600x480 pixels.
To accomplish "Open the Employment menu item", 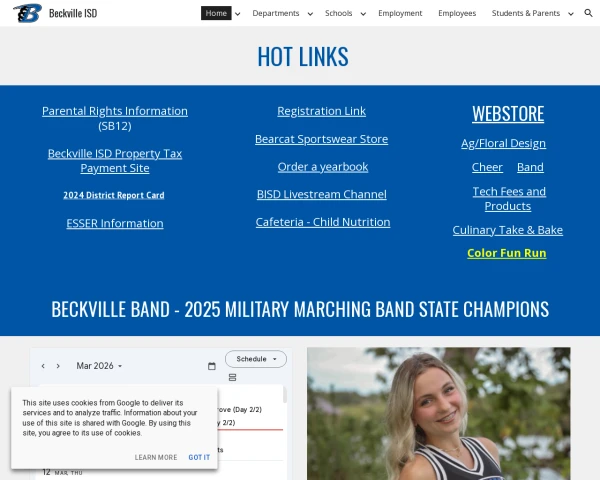I will 400,13.
